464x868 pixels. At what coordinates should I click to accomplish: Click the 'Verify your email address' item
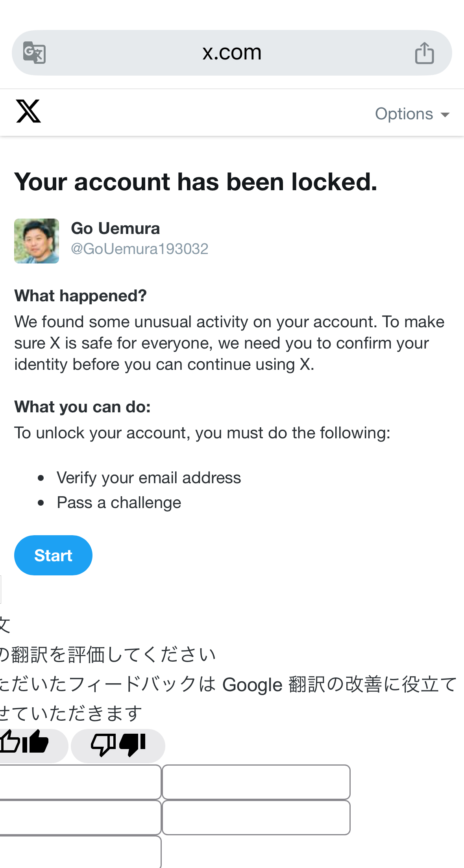pos(149,478)
